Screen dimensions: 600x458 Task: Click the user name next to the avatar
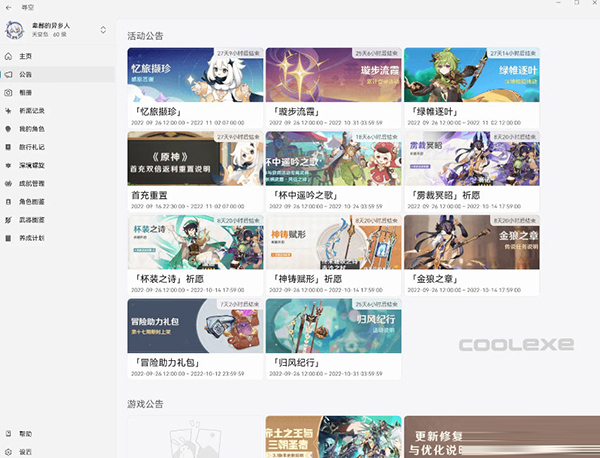tap(51, 26)
